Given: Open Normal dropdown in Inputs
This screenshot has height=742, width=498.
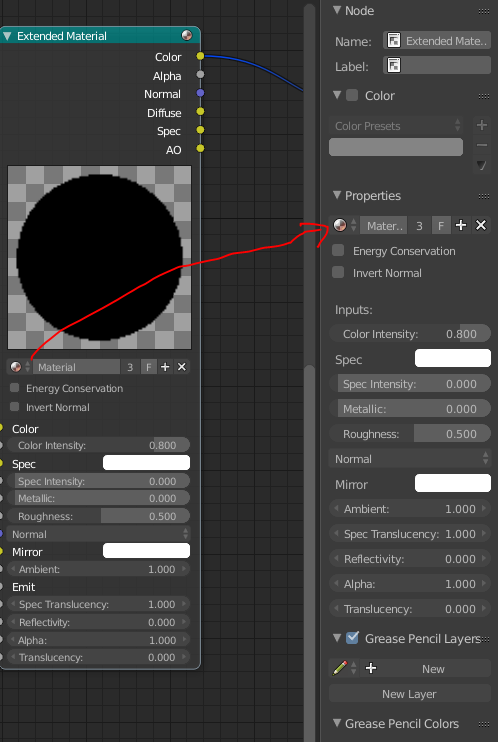Looking at the screenshot, I should (x=410, y=459).
